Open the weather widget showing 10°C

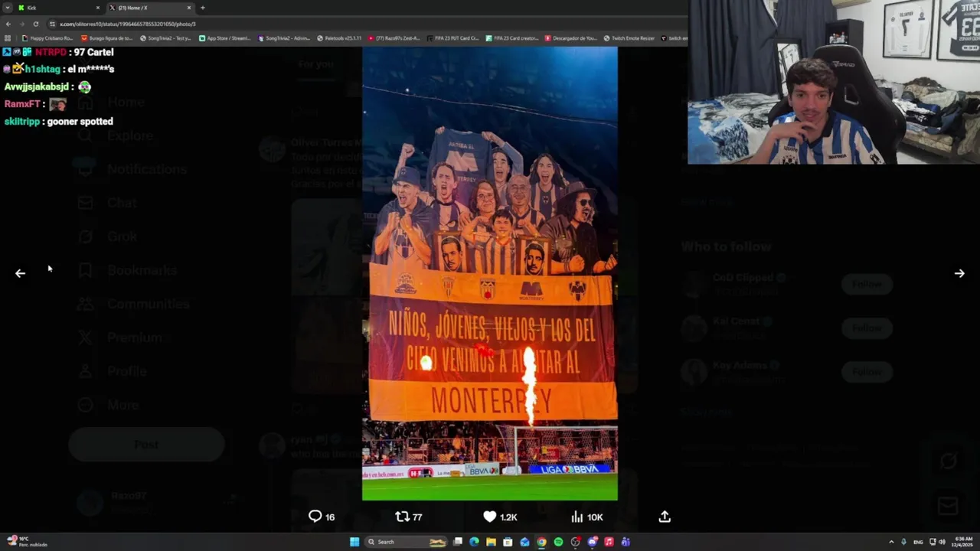pyautogui.click(x=25, y=542)
